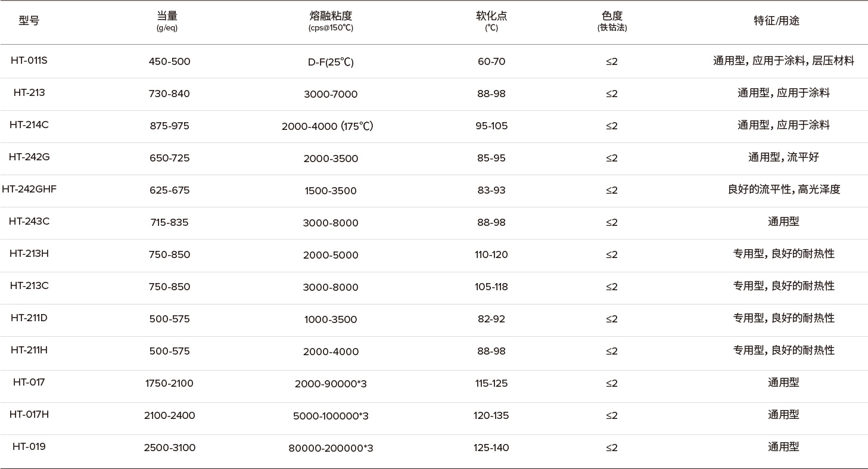Click equivalent value 730-840

click(169, 94)
